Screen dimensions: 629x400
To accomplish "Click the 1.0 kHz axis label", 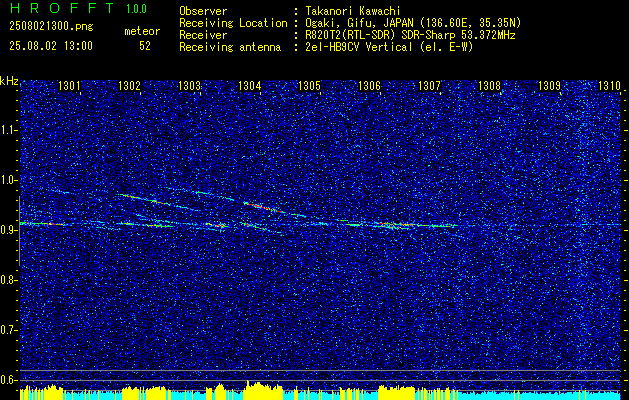I will [8, 180].
